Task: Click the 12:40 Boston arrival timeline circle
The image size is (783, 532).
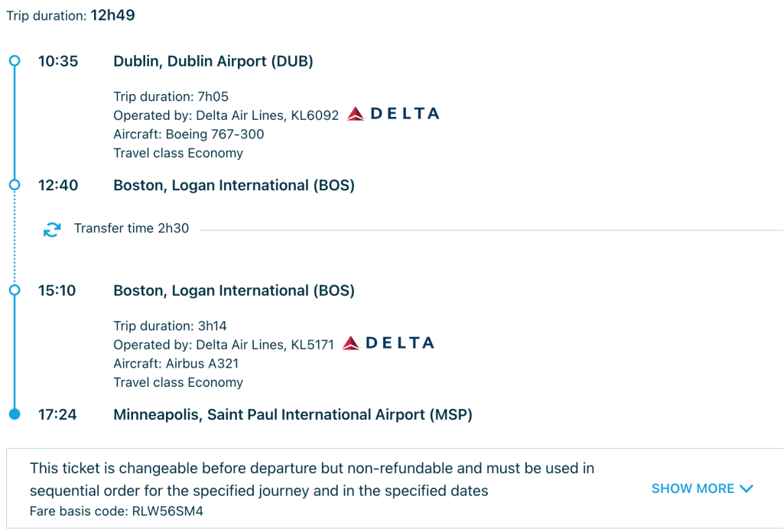Action: click(x=15, y=185)
